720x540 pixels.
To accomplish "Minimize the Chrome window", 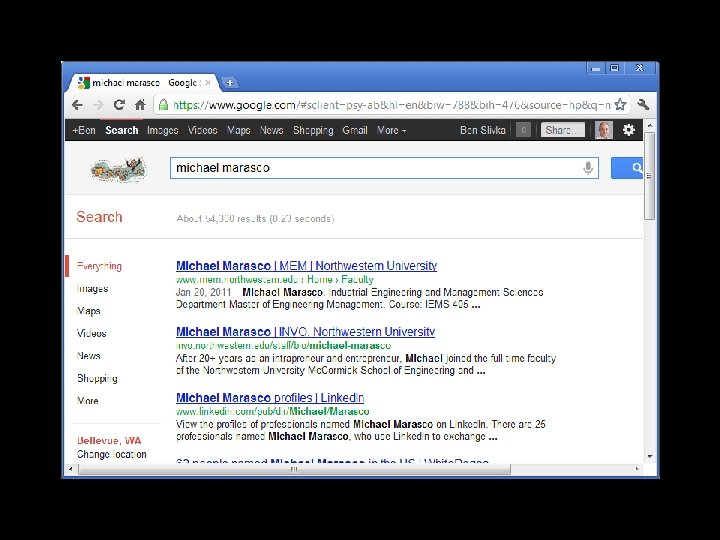I will [596, 68].
